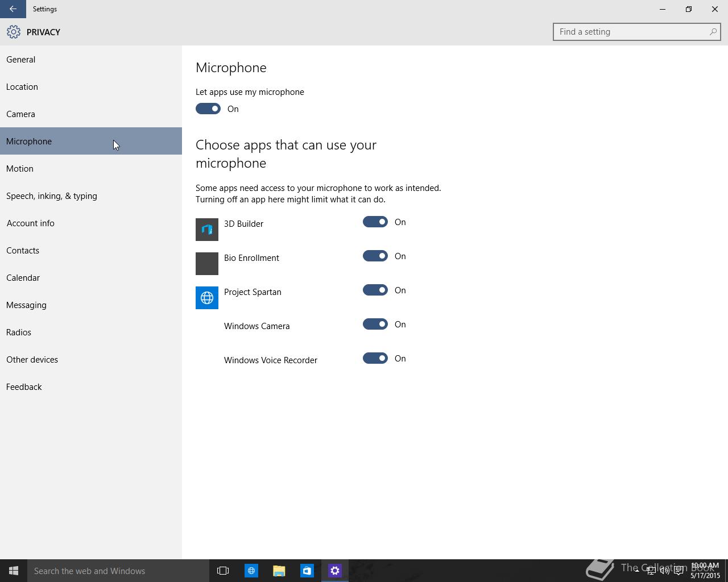Click the 3D Builder app name
The width and height of the screenshot is (728, 582).
[x=243, y=224]
